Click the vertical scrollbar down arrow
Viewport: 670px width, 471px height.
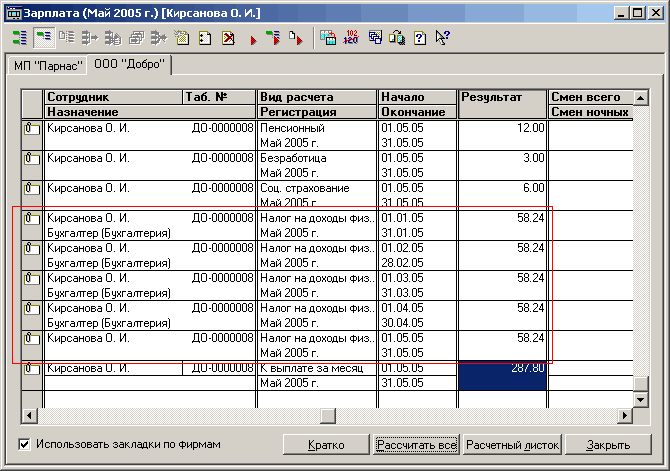click(641, 400)
